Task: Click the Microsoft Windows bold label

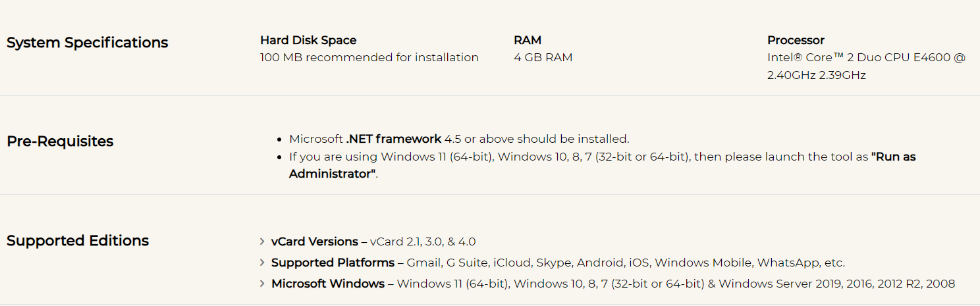Action: pyautogui.click(x=328, y=284)
